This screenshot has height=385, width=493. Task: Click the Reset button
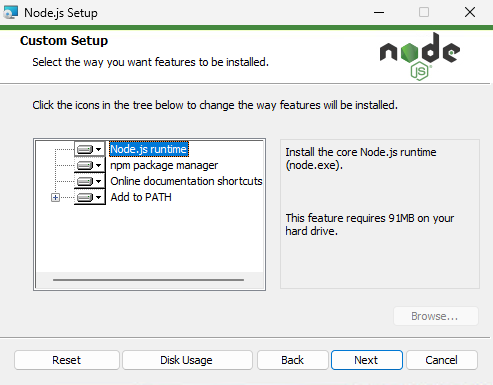(67, 360)
